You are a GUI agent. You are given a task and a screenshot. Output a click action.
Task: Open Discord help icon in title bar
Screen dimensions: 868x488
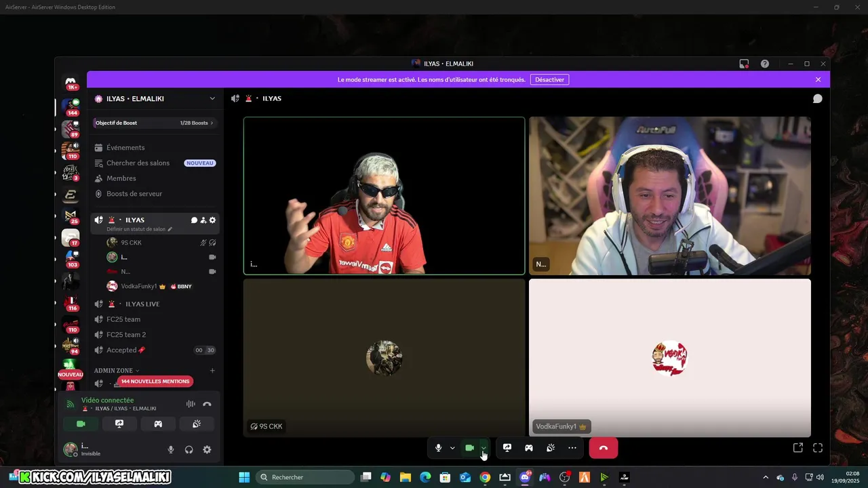[765, 64]
